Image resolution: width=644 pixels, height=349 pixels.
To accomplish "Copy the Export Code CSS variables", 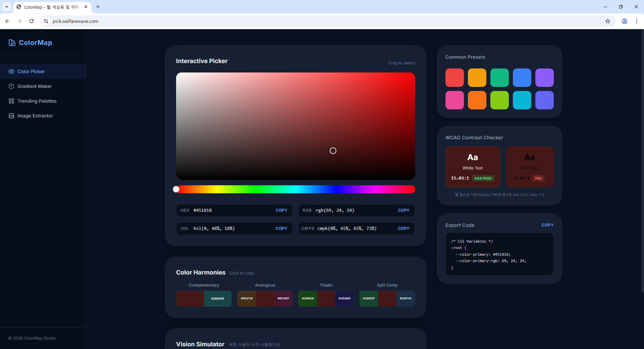I will click(547, 225).
